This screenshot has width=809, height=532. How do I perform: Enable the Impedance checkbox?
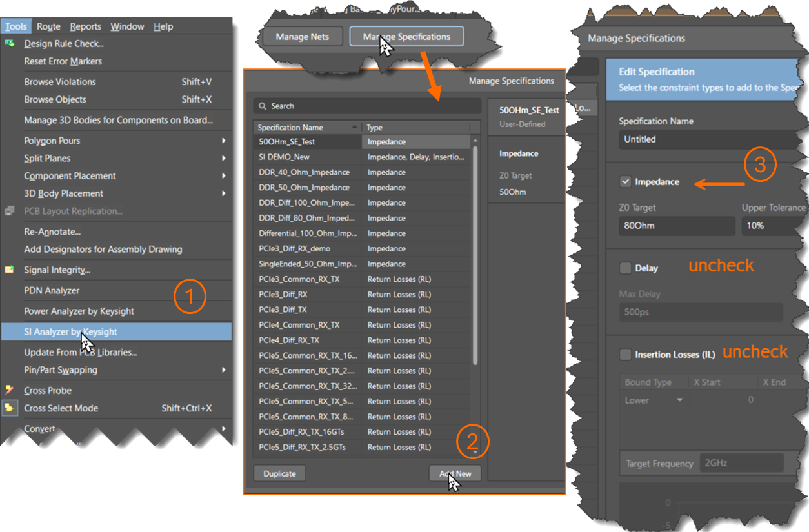(x=625, y=182)
